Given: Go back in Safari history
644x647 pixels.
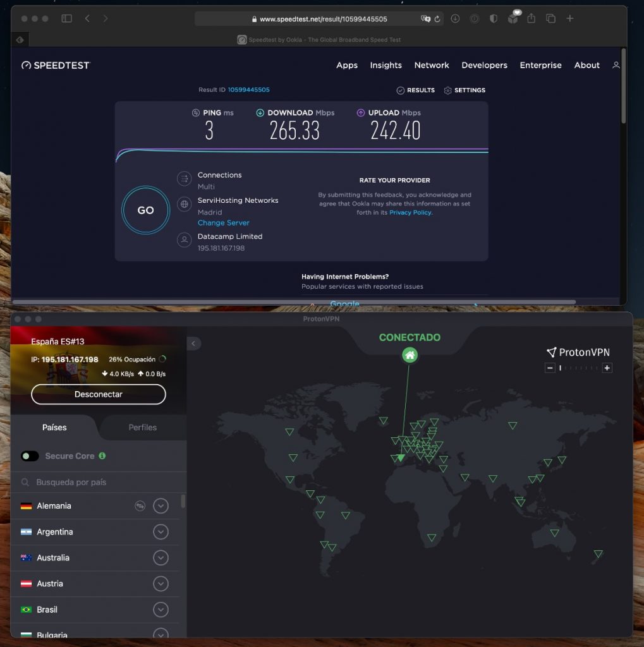Looking at the screenshot, I should (87, 18).
